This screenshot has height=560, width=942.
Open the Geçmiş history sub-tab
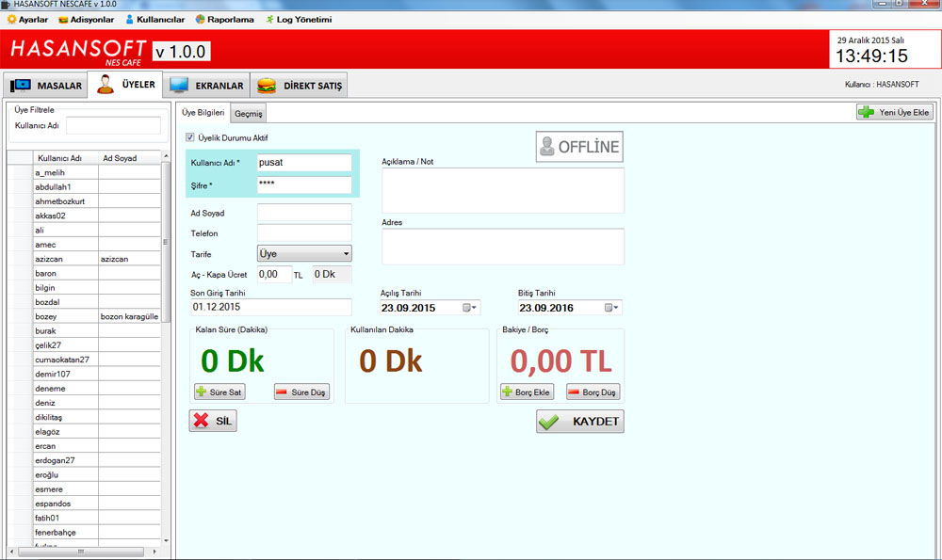pos(248,114)
